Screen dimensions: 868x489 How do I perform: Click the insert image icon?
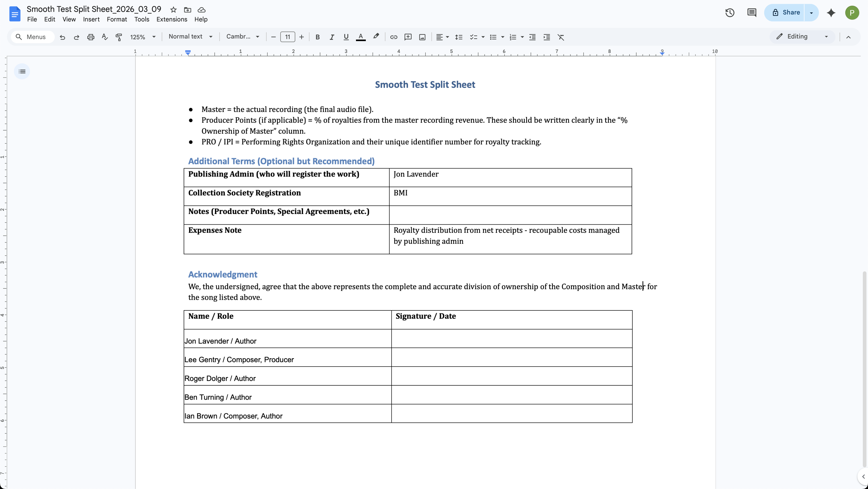coord(422,37)
